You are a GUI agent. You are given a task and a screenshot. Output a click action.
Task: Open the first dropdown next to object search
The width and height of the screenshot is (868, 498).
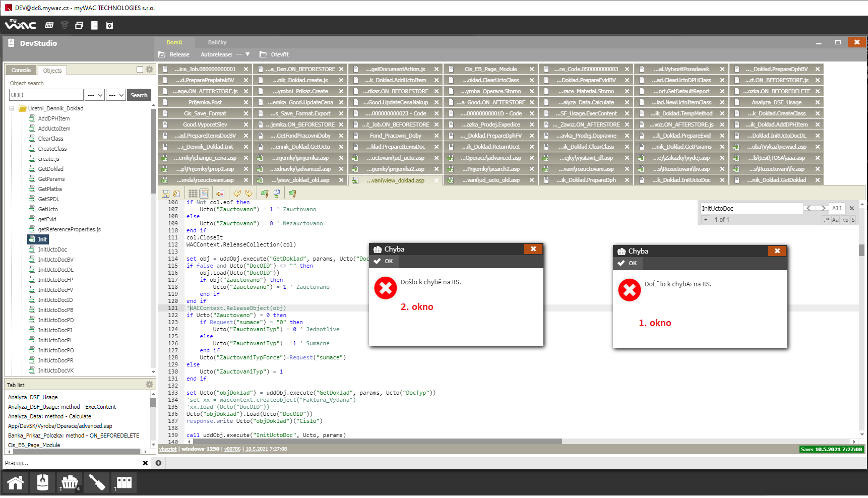95,95
